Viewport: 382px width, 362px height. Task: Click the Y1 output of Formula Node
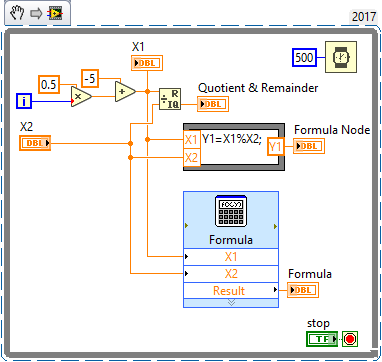pyautogui.click(x=275, y=146)
